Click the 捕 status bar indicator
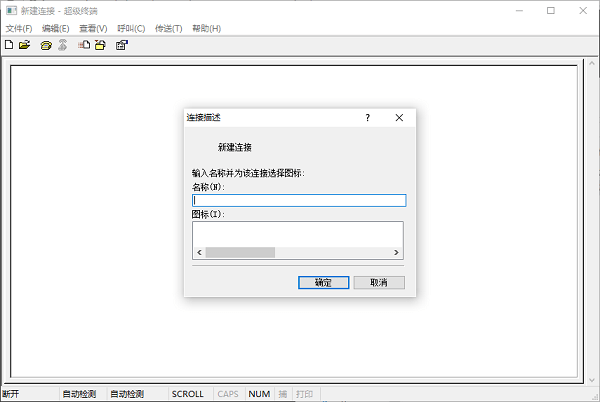The image size is (600, 402). (x=283, y=394)
